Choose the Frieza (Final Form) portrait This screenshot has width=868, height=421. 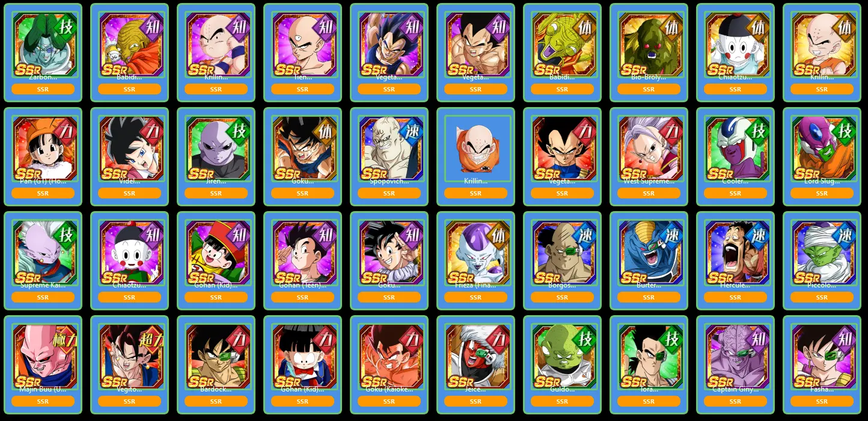pos(475,253)
